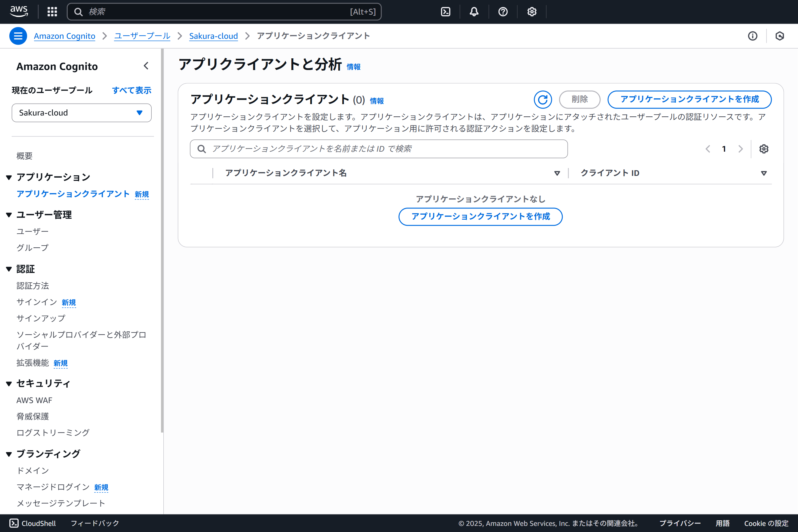This screenshot has height=532, width=798.
Task: Refresh the application clients list
Action: (x=542, y=99)
